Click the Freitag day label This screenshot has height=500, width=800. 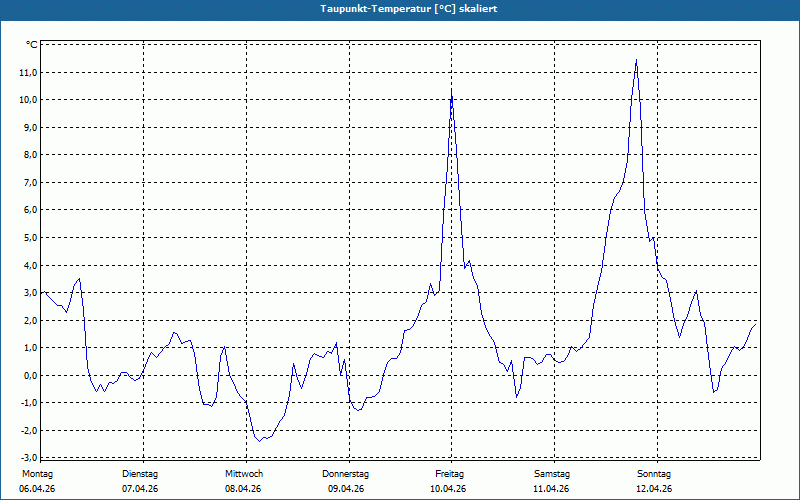click(449, 474)
